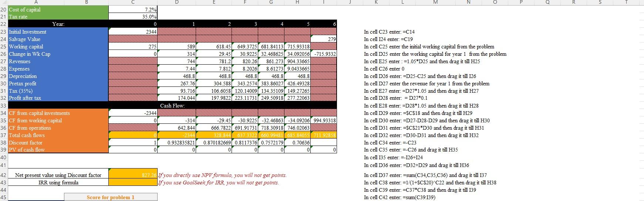Click the year 6 column heading cell
644x201 pixels.
click(x=324, y=24)
